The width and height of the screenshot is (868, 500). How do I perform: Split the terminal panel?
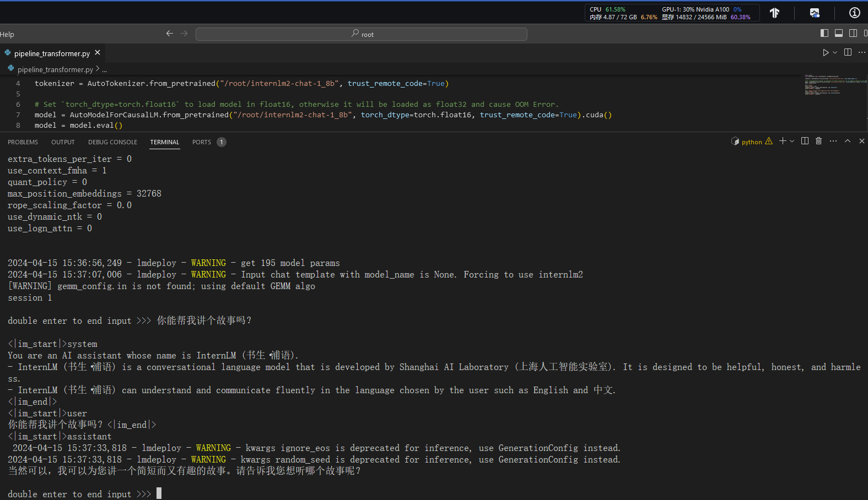(805, 141)
